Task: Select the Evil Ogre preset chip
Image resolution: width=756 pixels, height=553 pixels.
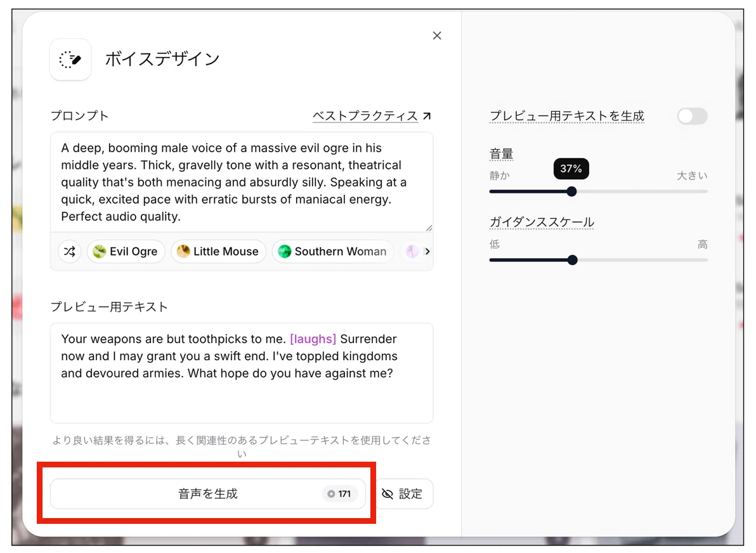Action: click(x=126, y=251)
